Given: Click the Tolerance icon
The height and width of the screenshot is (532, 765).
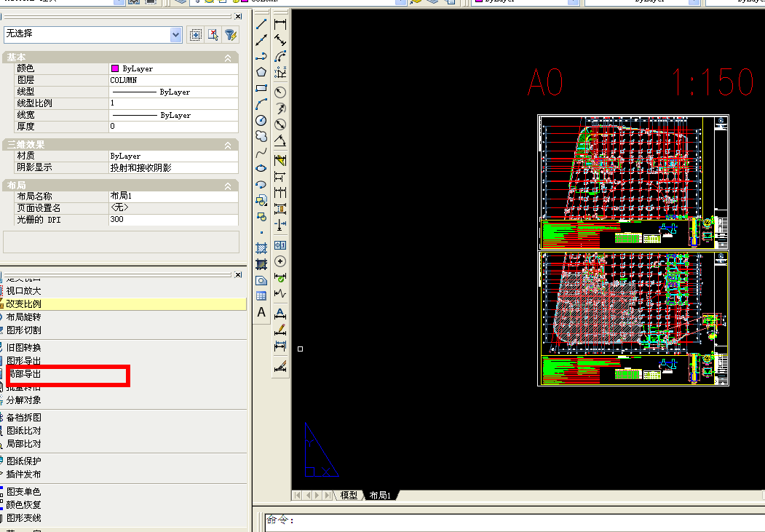Looking at the screenshot, I should point(280,245).
